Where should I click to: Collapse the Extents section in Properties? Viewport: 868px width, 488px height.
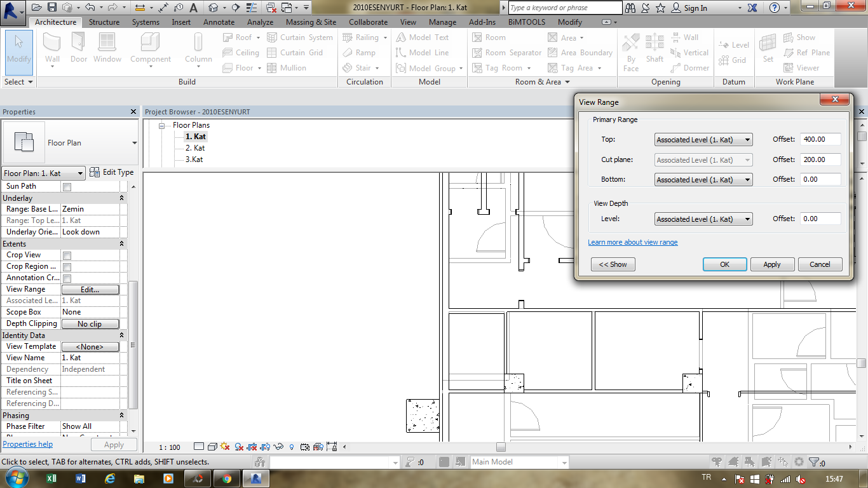[122, 244]
